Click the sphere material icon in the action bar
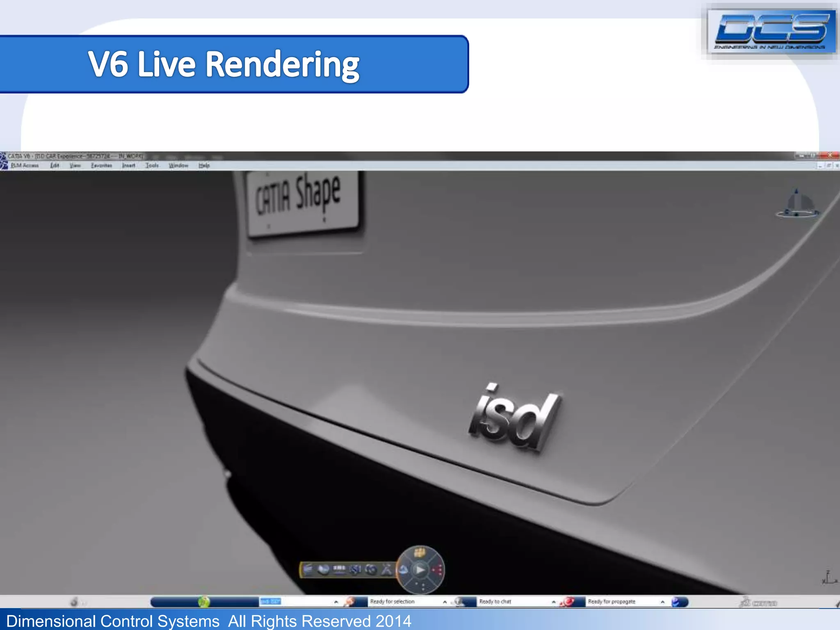 pos(324,570)
